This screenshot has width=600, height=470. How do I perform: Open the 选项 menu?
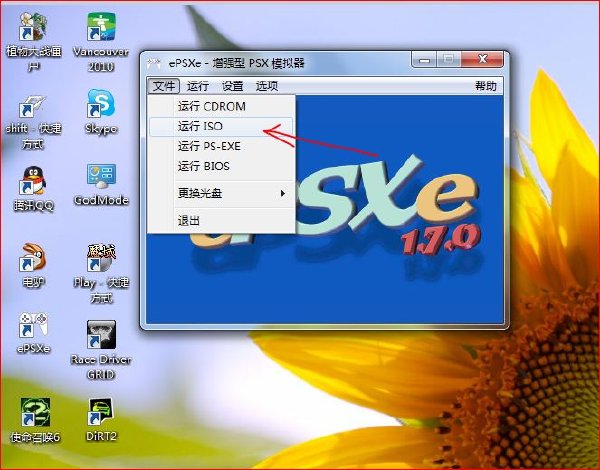[x=267, y=86]
